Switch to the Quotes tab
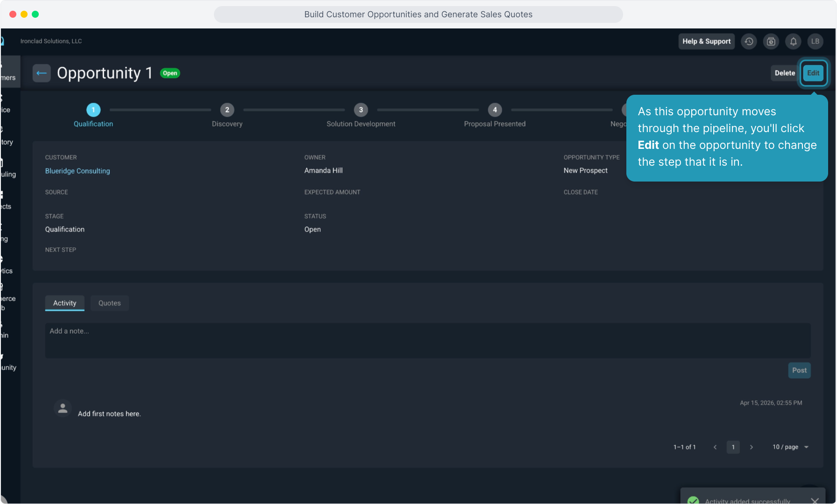 [x=109, y=303]
